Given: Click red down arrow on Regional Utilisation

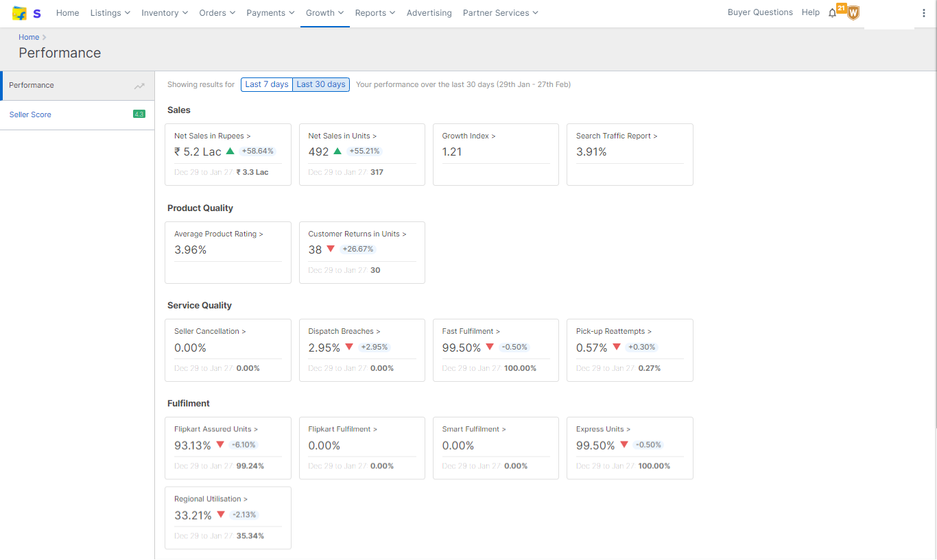Looking at the screenshot, I should point(221,515).
